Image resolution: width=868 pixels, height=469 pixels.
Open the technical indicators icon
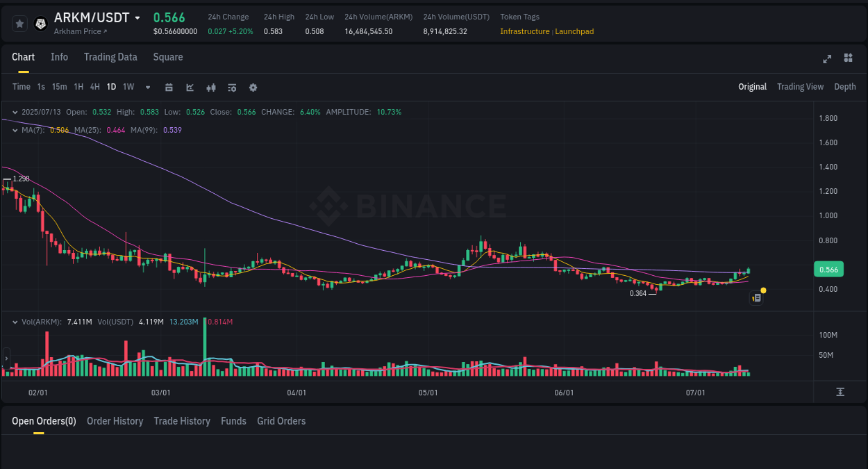click(x=210, y=88)
